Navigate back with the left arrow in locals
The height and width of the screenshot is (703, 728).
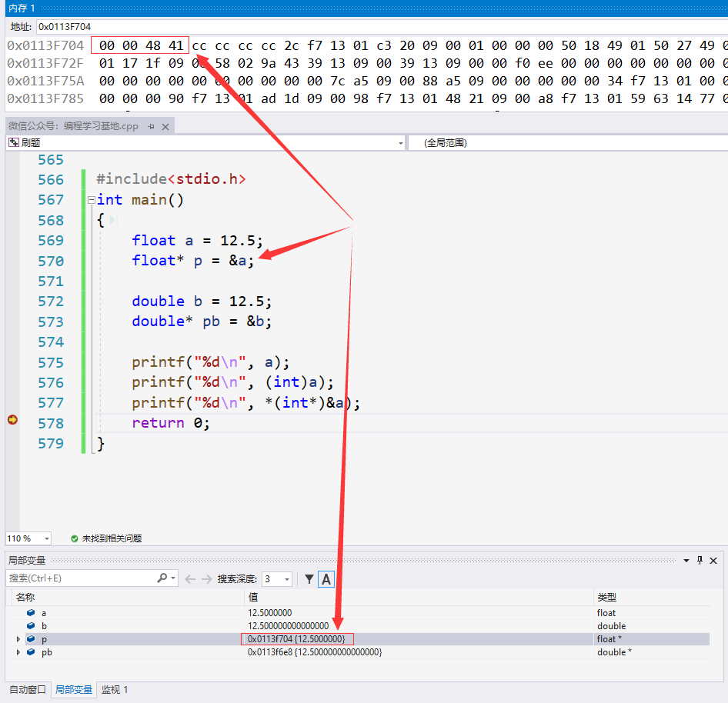[190, 579]
